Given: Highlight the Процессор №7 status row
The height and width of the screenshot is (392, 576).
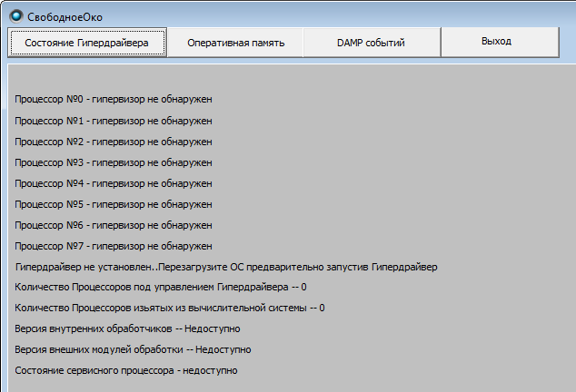Looking at the screenshot, I should pos(114,246).
